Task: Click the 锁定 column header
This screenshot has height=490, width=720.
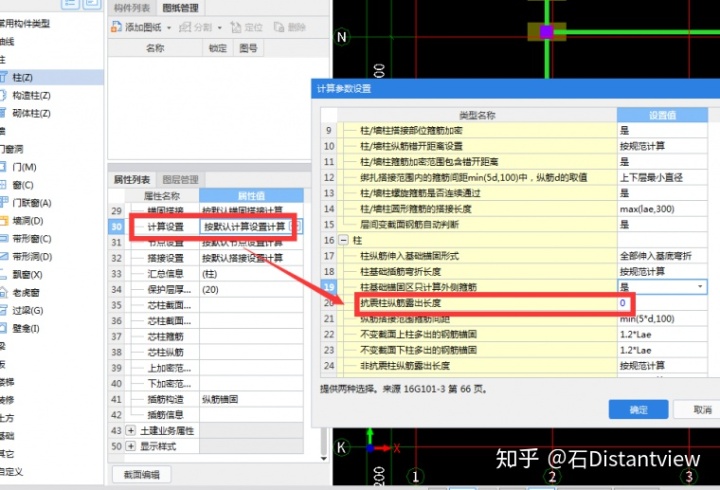Action: point(218,48)
